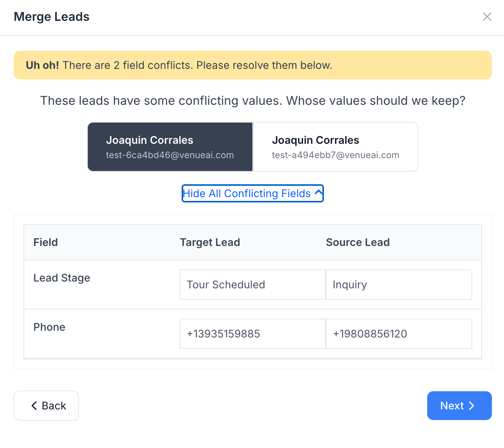The width and height of the screenshot is (504, 448).
Task: Click the Phone row label
Action: pos(49,327)
